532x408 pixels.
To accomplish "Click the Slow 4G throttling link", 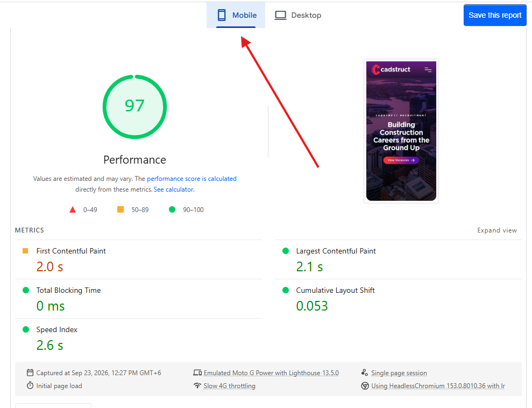I will (x=229, y=385).
